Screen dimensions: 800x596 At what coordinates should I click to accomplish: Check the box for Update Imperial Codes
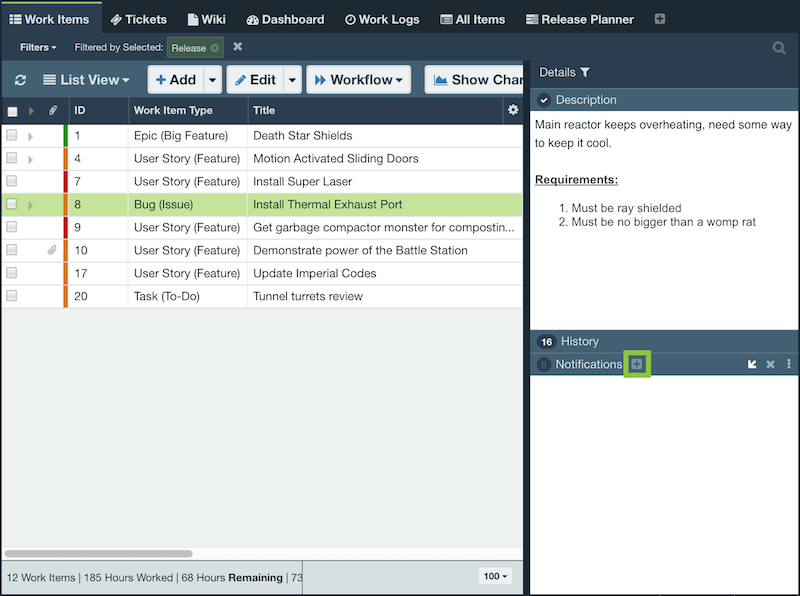pos(12,273)
